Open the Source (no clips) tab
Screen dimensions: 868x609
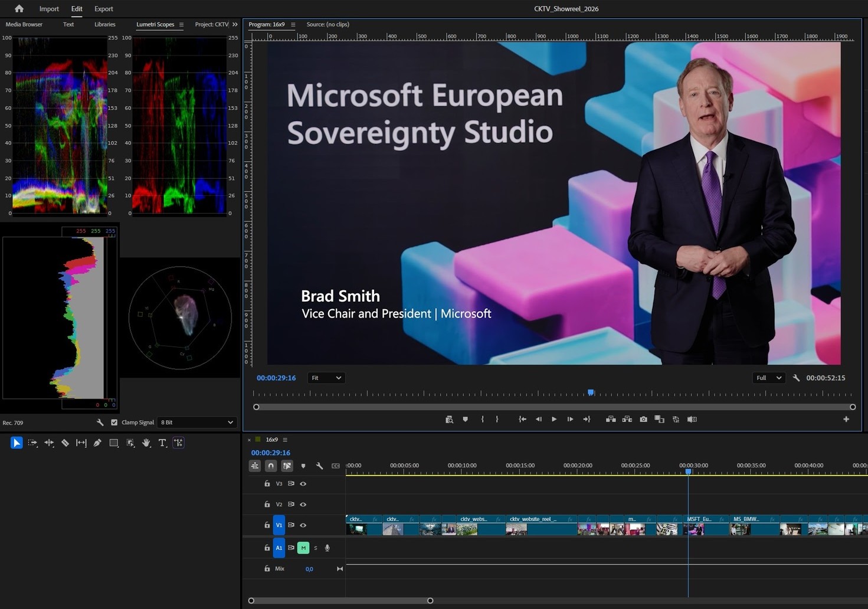coord(328,25)
